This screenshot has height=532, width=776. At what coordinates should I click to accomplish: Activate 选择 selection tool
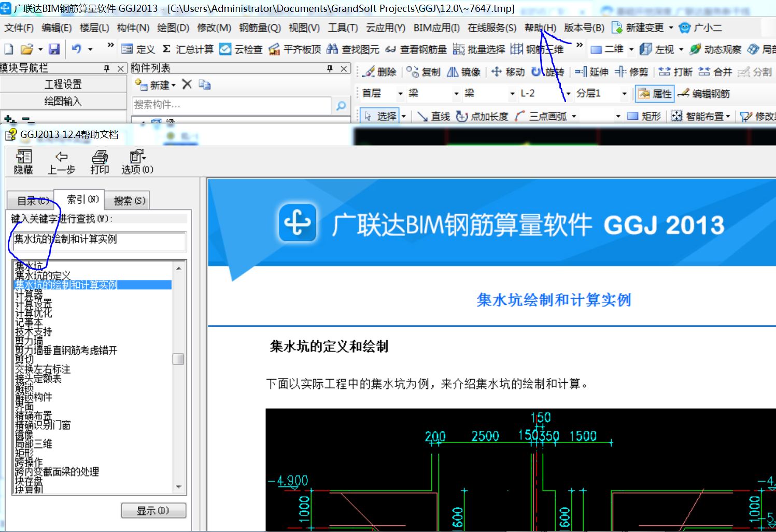point(380,116)
